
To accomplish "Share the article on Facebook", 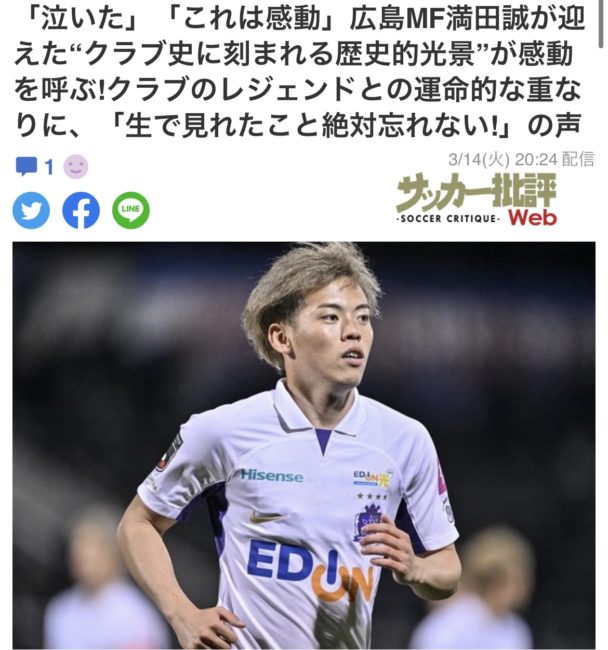I will click(81, 210).
